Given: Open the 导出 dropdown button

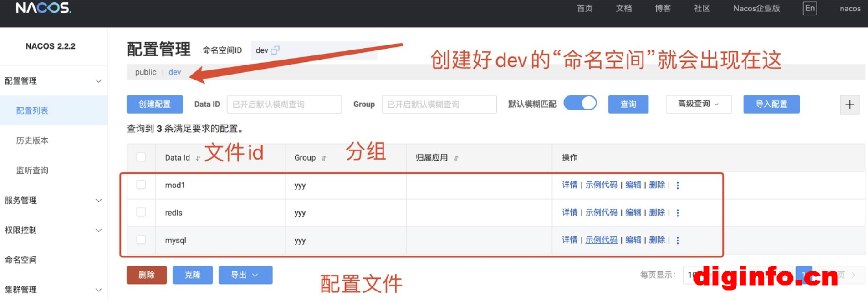Looking at the screenshot, I should [245, 275].
